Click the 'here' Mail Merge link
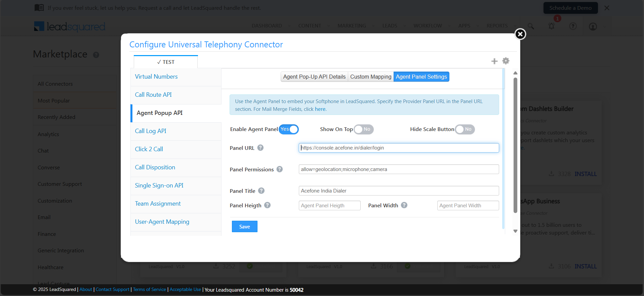Image resolution: width=644 pixels, height=296 pixels. coord(320,109)
